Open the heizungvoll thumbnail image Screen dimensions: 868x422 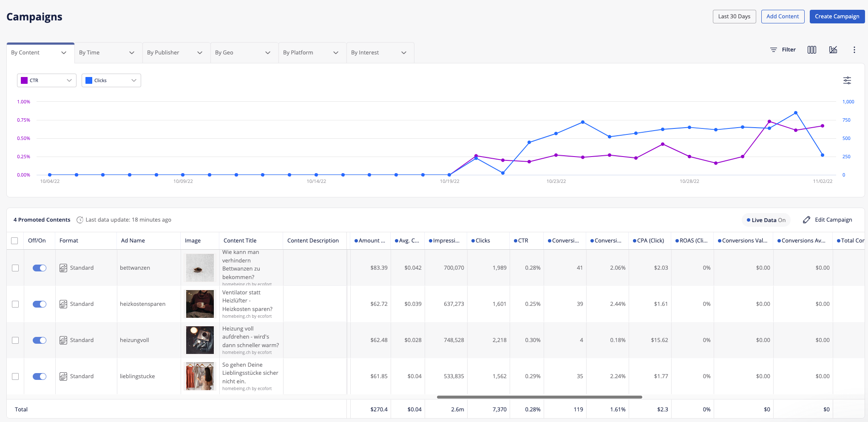pyautogui.click(x=200, y=340)
